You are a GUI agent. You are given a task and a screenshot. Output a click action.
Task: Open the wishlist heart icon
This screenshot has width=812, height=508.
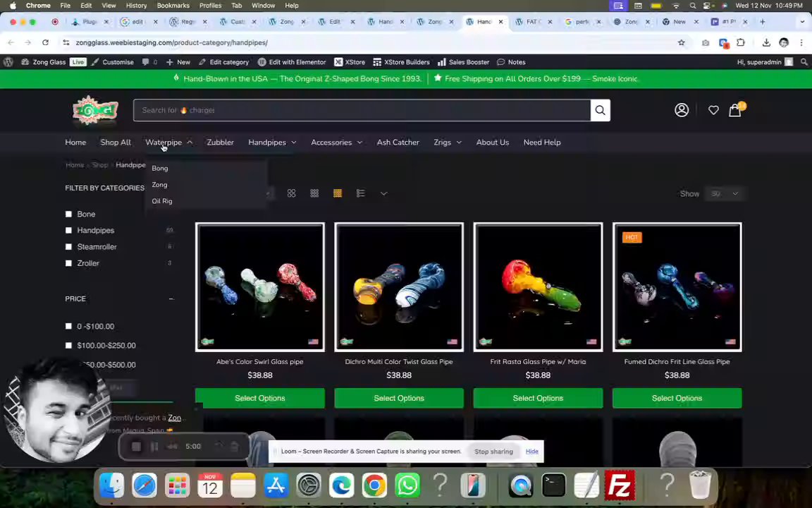point(713,110)
